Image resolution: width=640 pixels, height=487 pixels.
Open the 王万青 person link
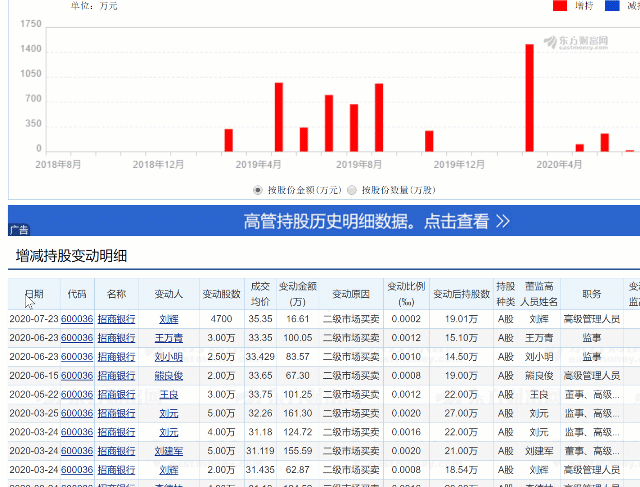pyautogui.click(x=169, y=338)
